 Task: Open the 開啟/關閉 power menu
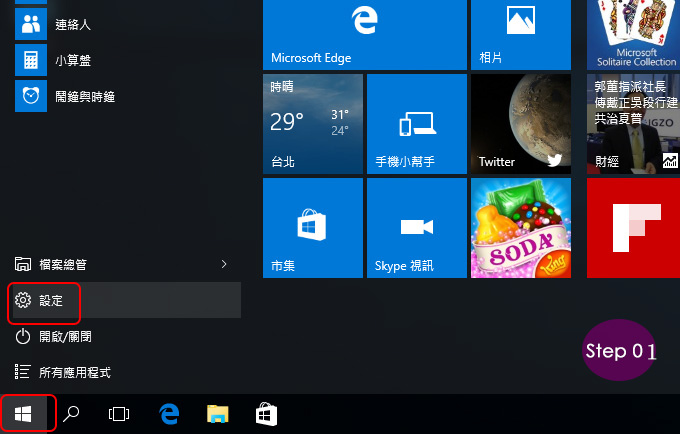(126, 336)
